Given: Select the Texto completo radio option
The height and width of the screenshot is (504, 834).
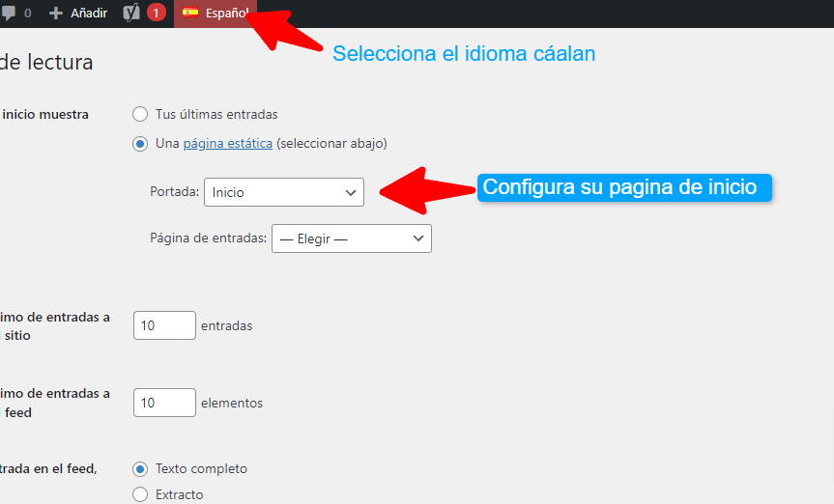Looking at the screenshot, I should pyautogui.click(x=140, y=469).
